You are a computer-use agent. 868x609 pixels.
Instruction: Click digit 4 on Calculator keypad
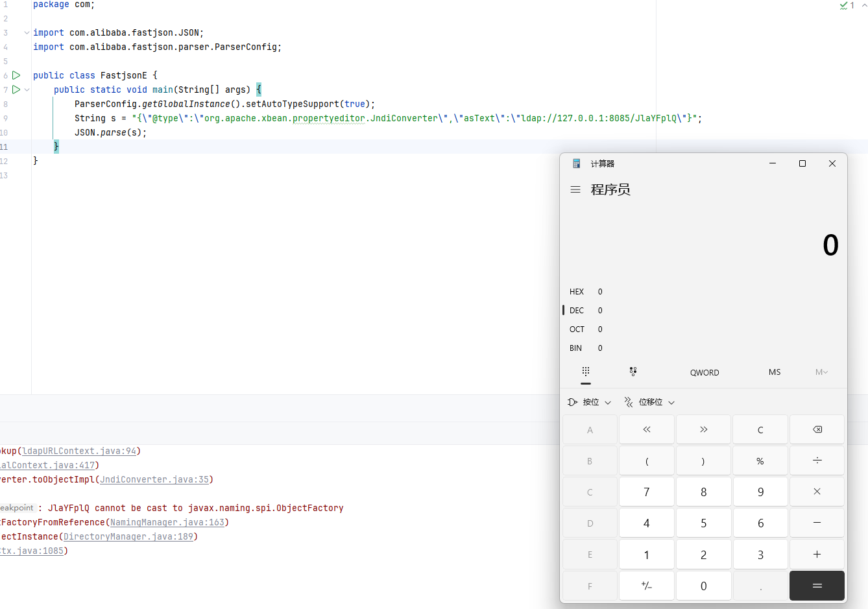click(647, 523)
